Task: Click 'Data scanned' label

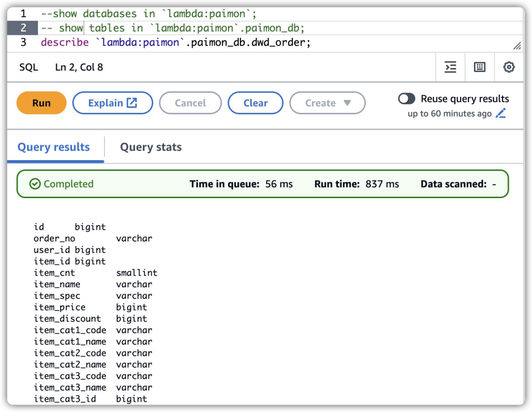Action: coord(454,184)
